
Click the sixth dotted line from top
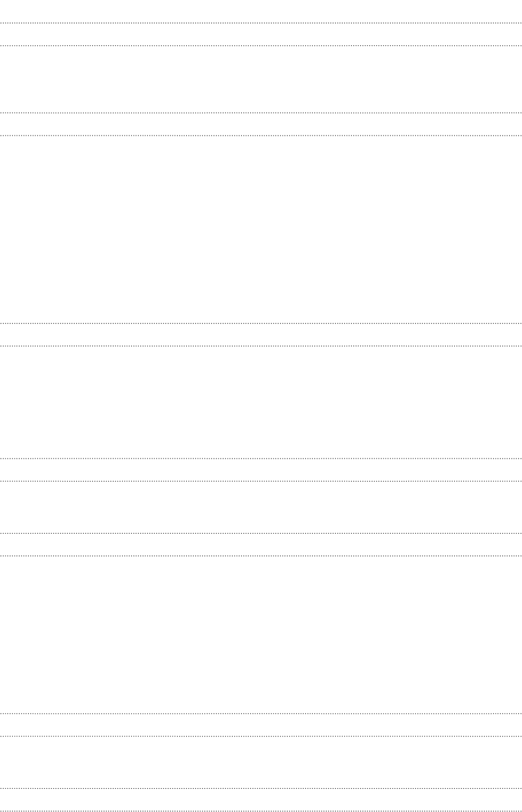(x=261, y=346)
